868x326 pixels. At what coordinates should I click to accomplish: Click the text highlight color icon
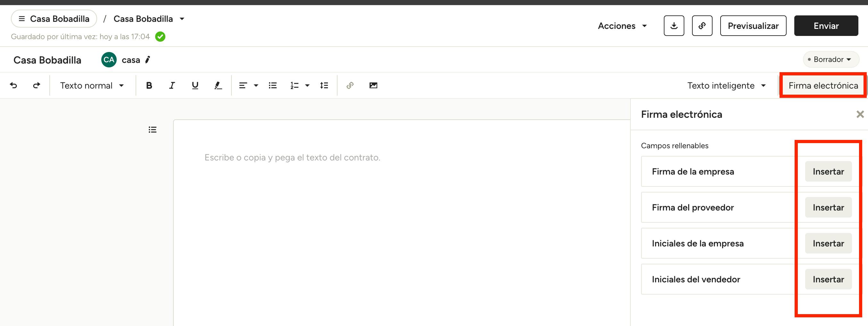218,85
